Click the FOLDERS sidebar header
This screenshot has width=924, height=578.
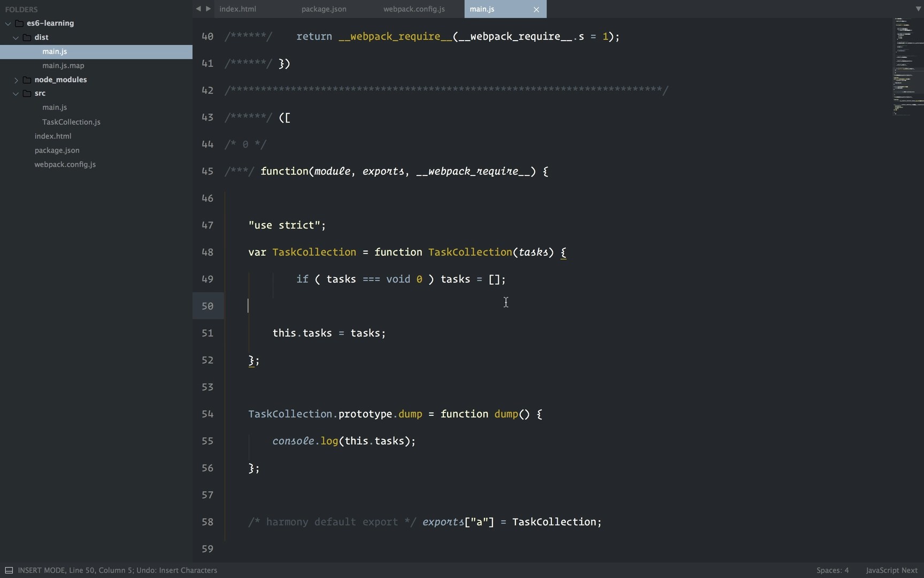pyautogui.click(x=21, y=9)
